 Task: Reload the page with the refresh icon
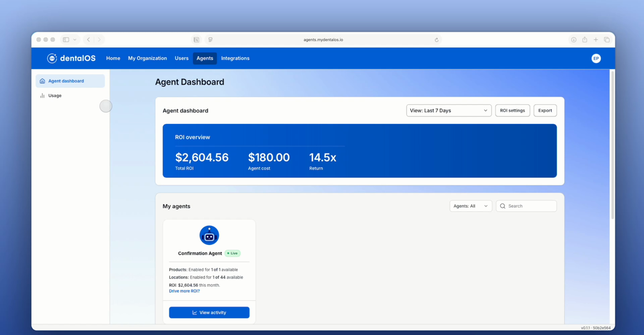(x=437, y=40)
